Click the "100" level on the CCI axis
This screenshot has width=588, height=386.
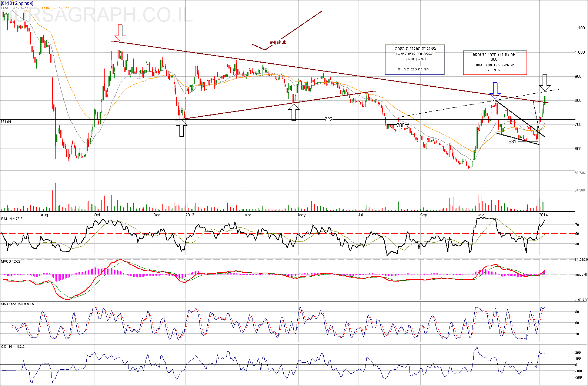click(578, 359)
